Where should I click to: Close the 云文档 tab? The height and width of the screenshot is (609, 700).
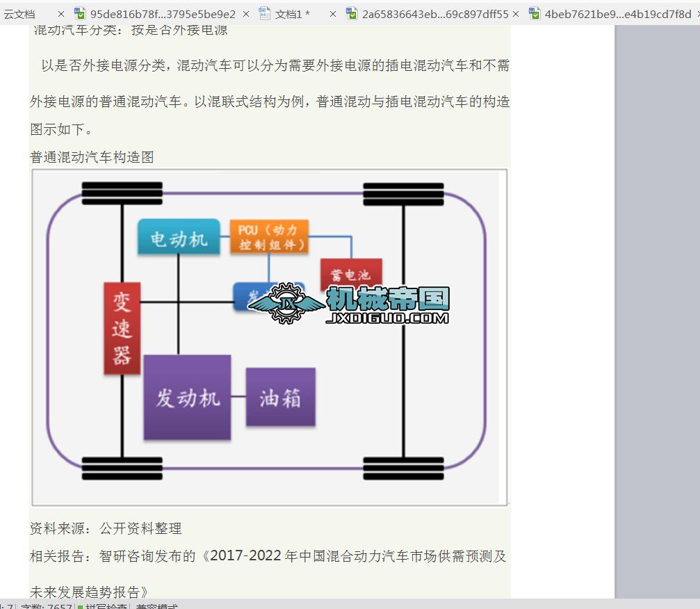[61, 15]
